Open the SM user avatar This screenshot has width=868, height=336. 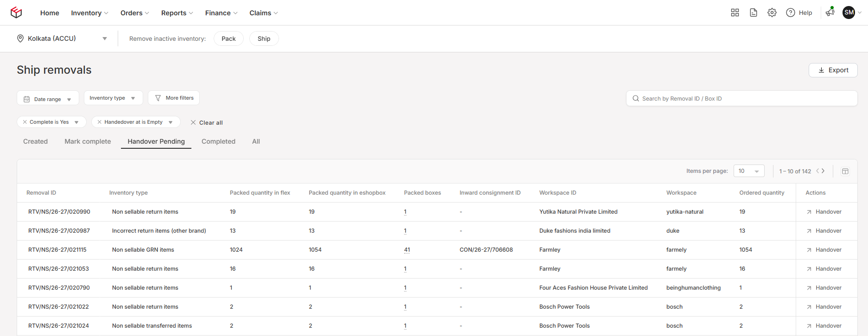click(849, 13)
